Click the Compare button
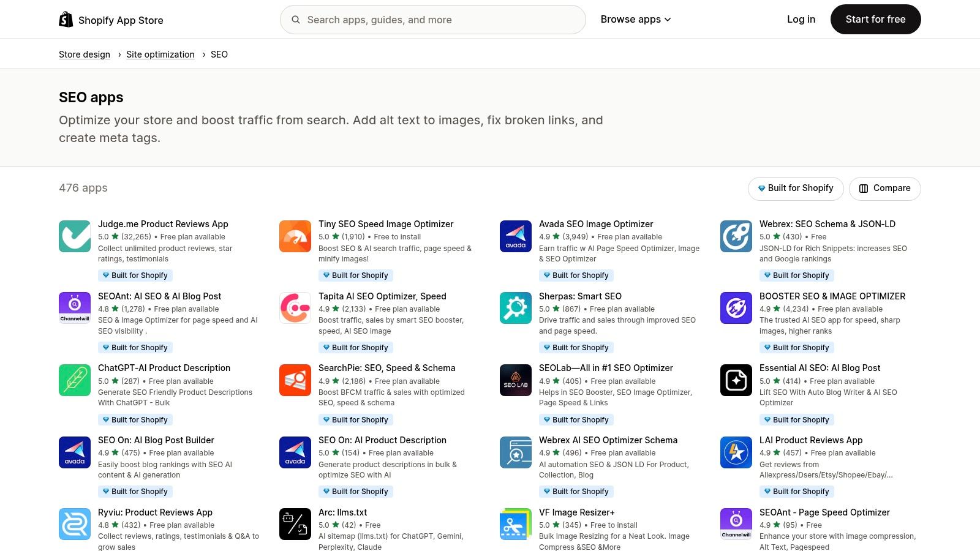 point(884,189)
